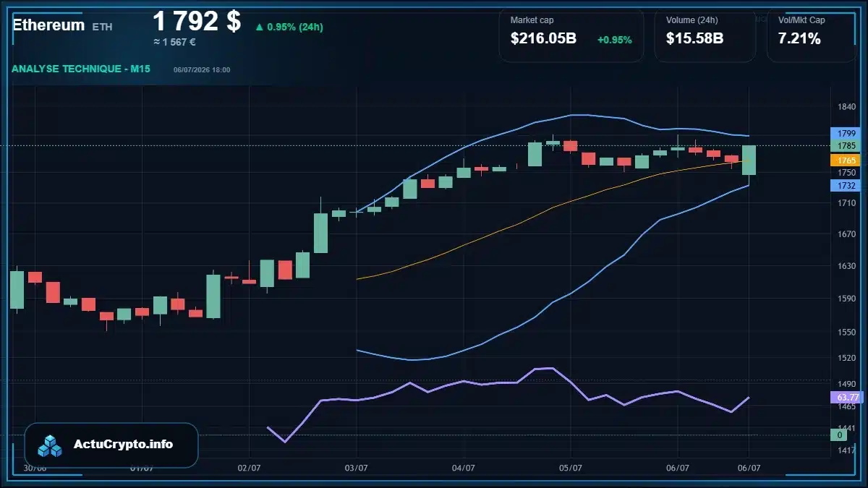
Task: Click the 1 792 $ price
Action: 197,21
